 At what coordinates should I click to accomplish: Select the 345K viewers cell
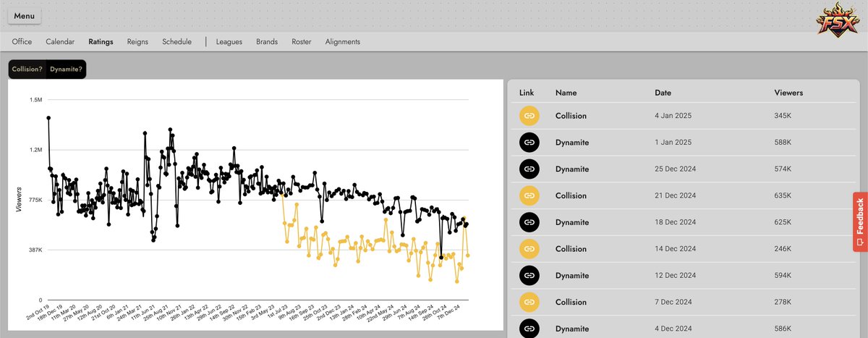[783, 116]
